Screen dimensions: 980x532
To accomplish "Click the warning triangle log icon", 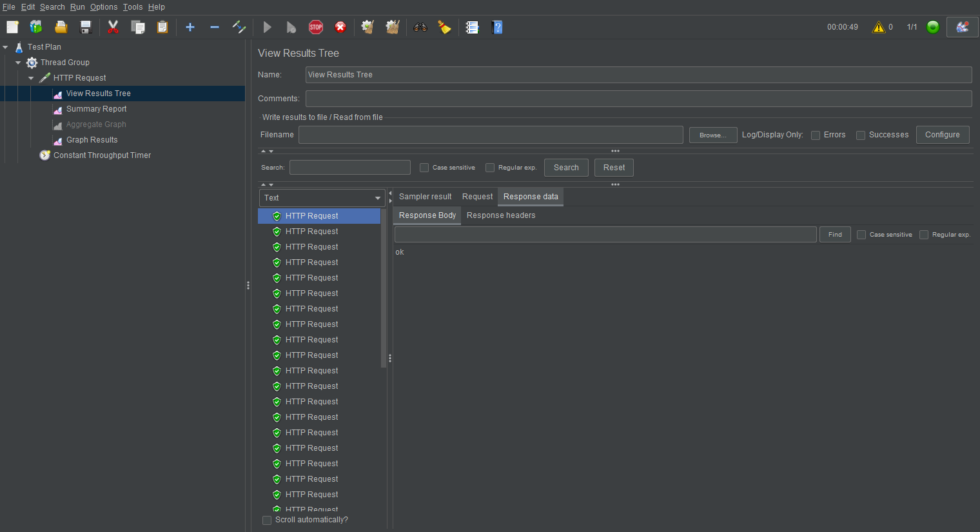I will [x=879, y=27].
